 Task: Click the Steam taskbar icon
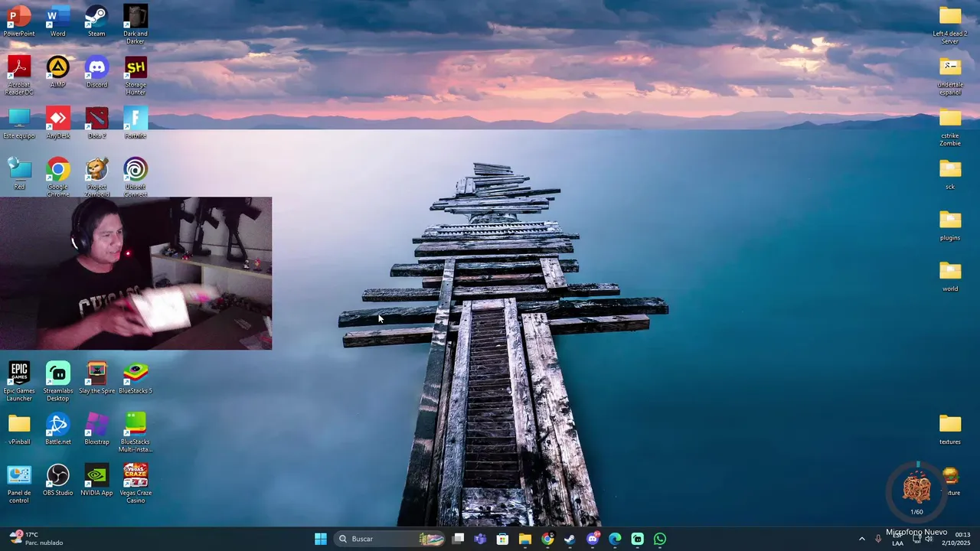point(570,539)
